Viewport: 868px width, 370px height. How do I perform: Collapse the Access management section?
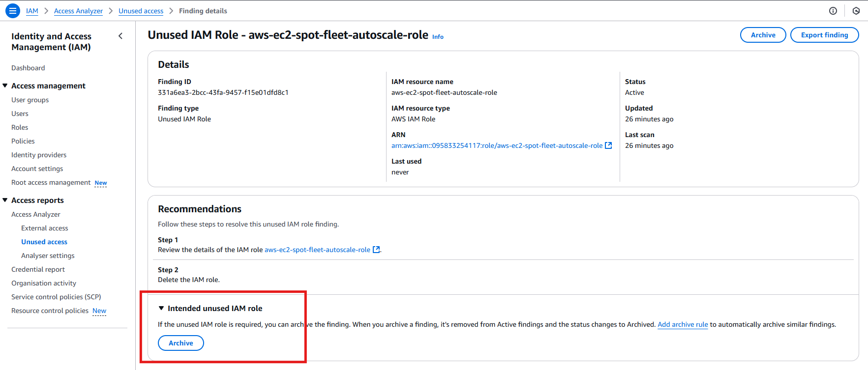(5, 85)
